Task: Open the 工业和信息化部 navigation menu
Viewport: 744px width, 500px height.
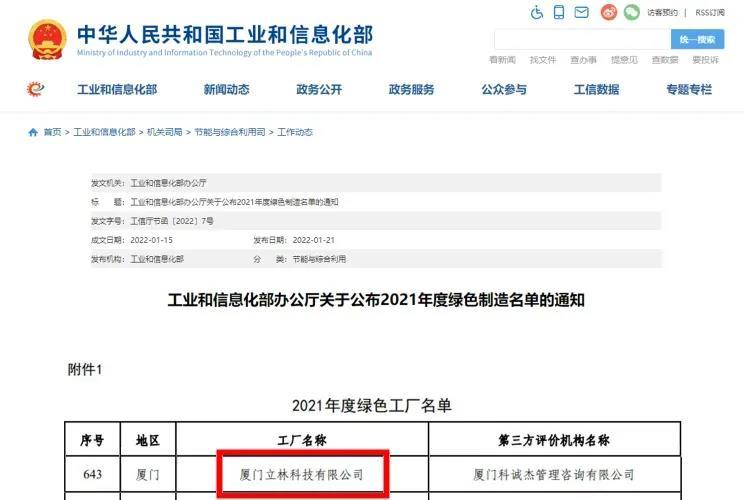Action: [117, 89]
